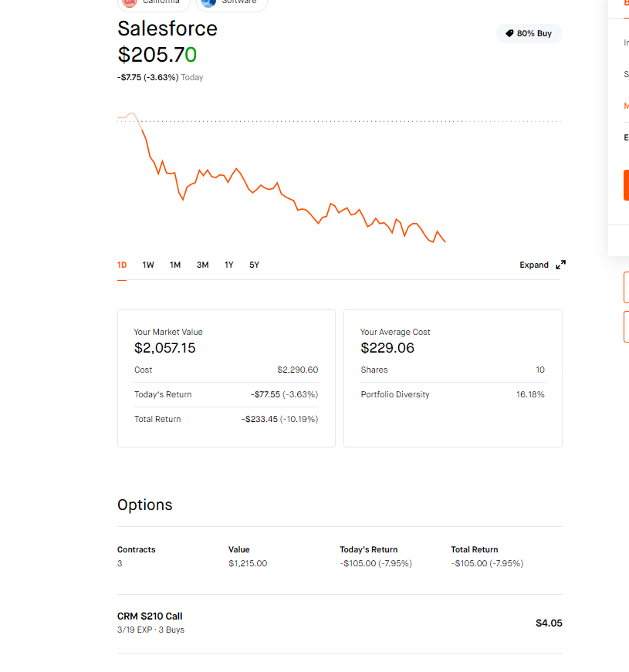This screenshot has height=672, width=629.
Task: Click the Your Average Cost card
Action: [452, 378]
